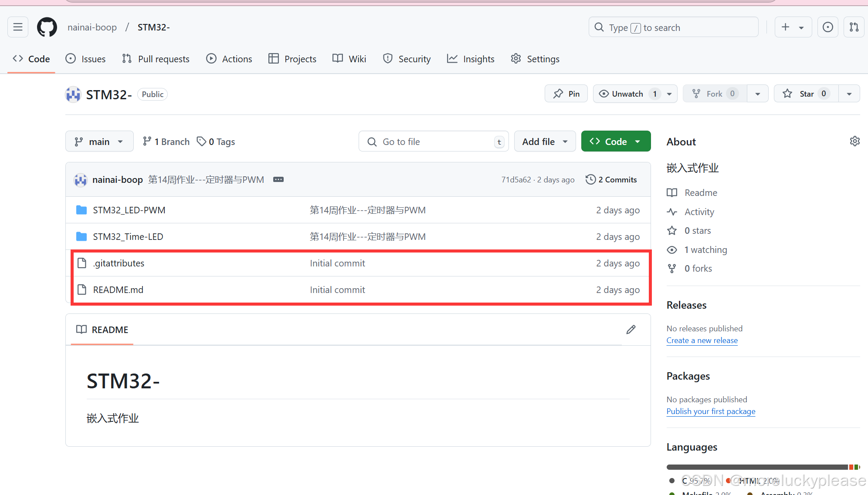
Task: Click the GitHub Octocat logo
Action: (47, 27)
